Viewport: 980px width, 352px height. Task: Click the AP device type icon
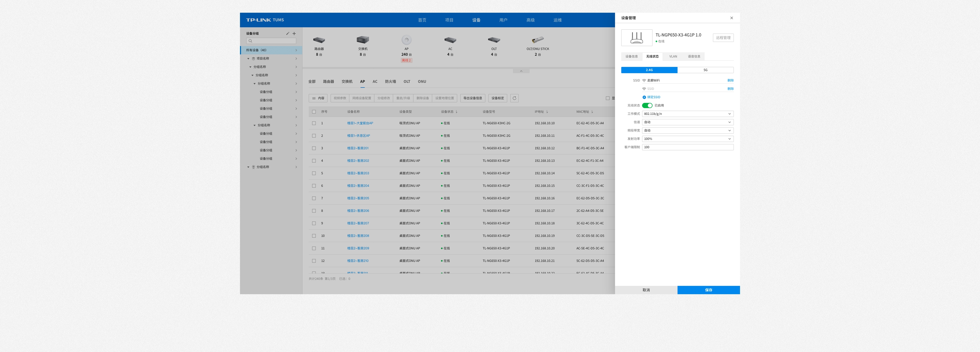(x=406, y=40)
